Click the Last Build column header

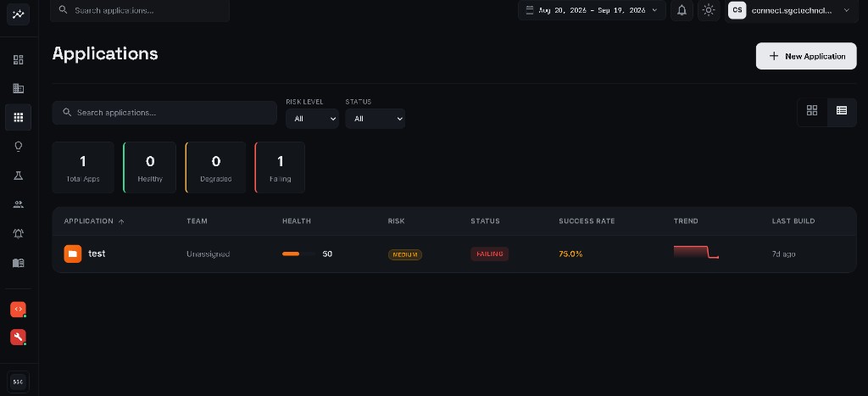point(793,221)
